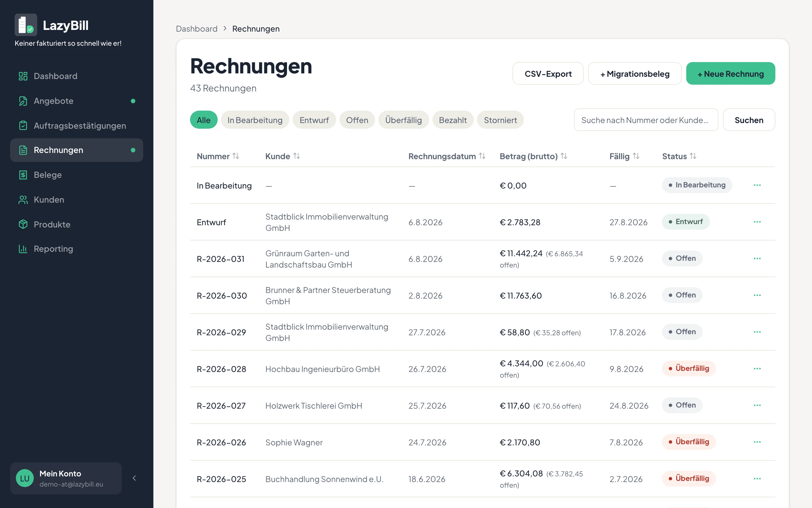Open actions menu for R-2026-029

click(x=757, y=332)
